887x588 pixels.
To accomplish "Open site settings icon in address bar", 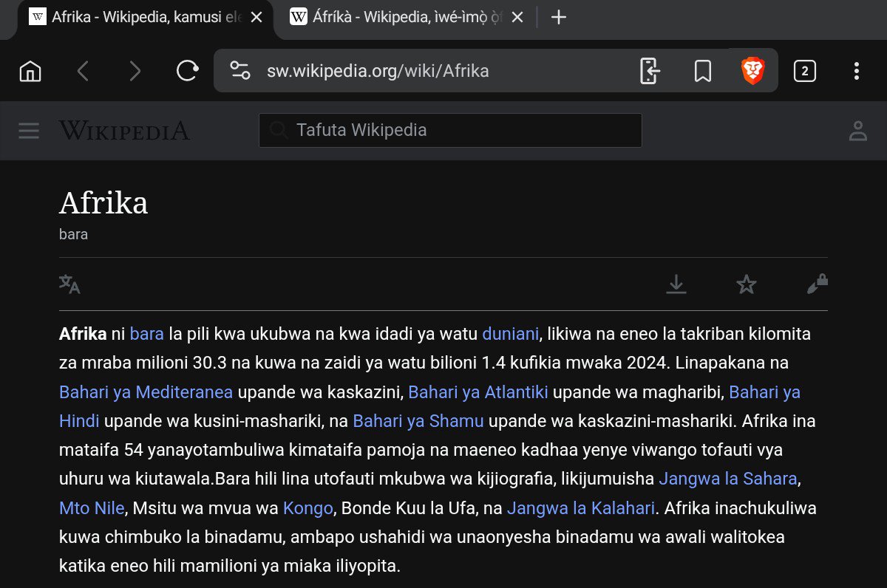I will tap(239, 71).
